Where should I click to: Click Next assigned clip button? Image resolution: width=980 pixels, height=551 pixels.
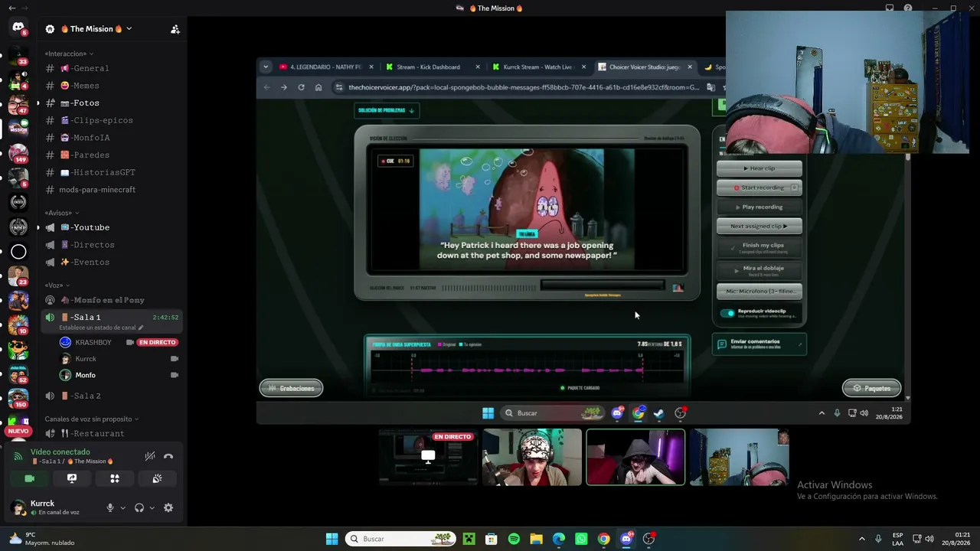click(x=759, y=226)
